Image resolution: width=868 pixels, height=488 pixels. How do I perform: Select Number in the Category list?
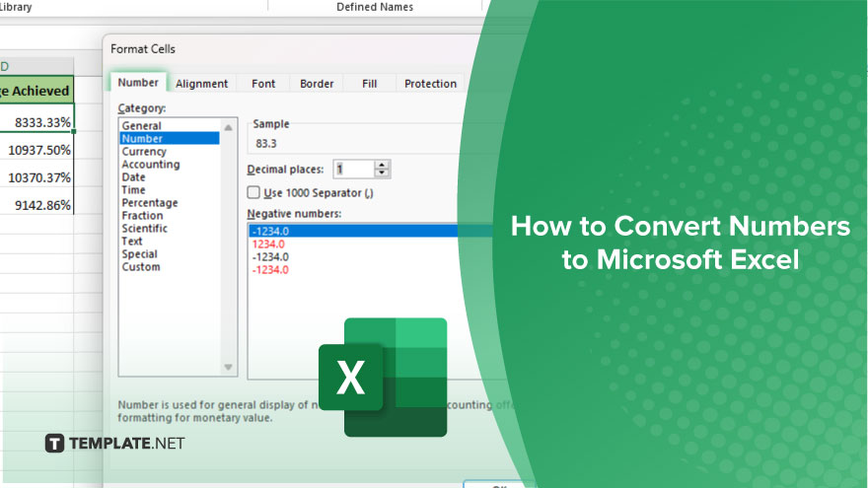(x=170, y=138)
